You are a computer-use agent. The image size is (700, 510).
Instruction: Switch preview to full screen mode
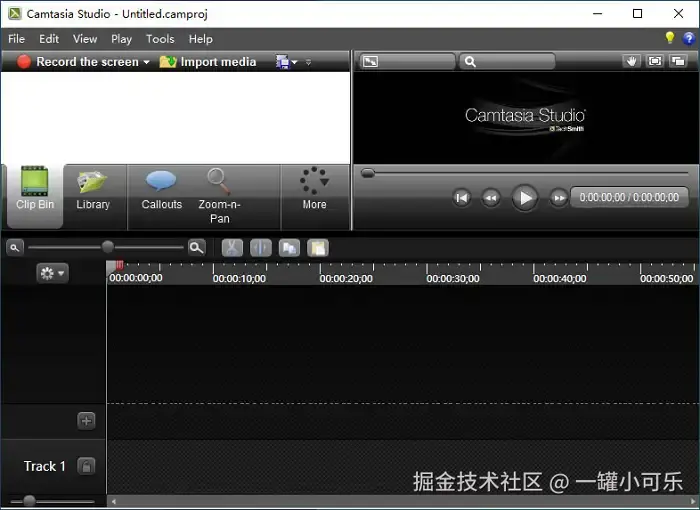click(x=655, y=61)
